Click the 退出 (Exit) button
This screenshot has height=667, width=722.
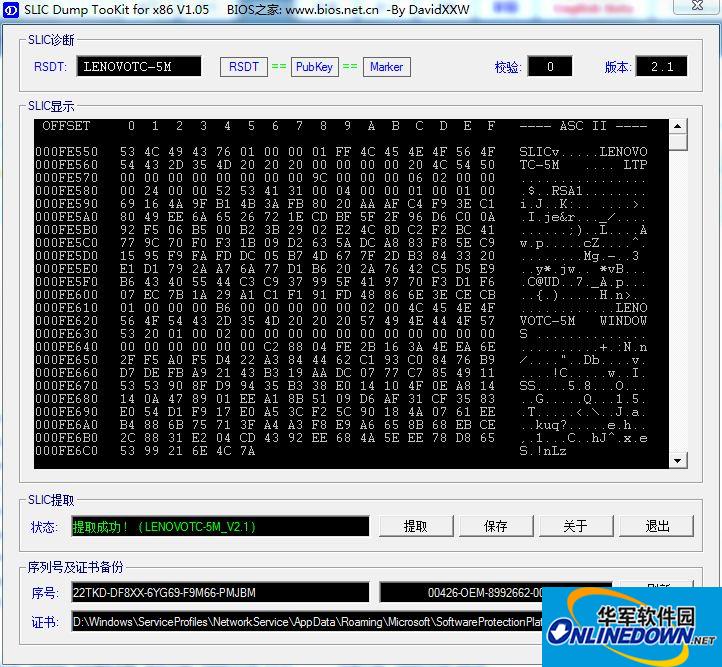(x=656, y=526)
